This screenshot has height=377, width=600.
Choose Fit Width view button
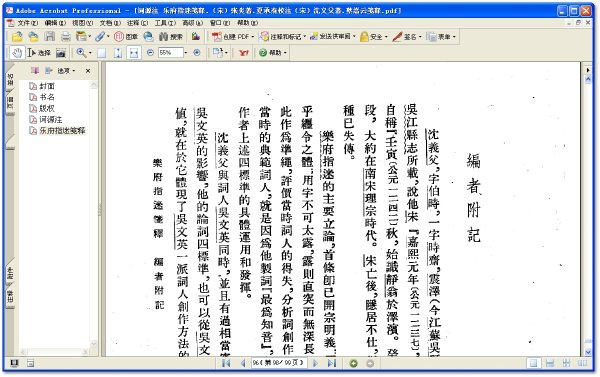point(134,53)
